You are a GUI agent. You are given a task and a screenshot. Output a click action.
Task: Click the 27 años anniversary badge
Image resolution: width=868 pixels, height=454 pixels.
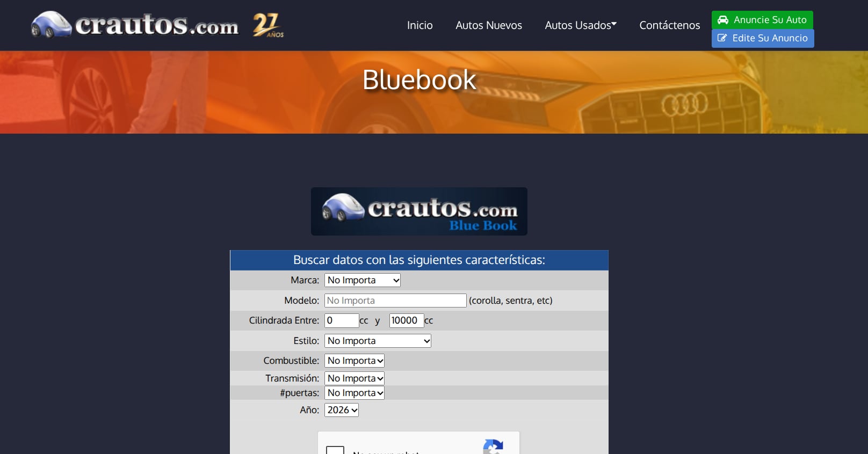pos(268,25)
